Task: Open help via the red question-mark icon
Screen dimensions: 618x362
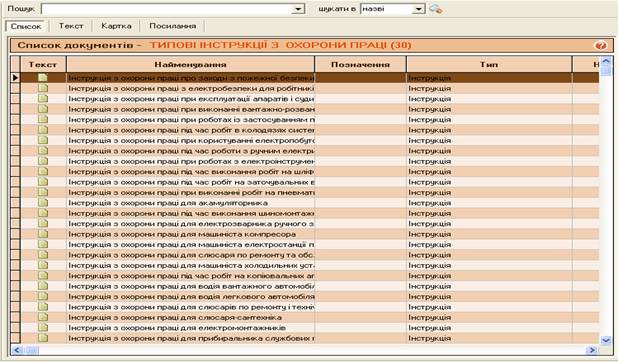Action: pyautogui.click(x=601, y=46)
